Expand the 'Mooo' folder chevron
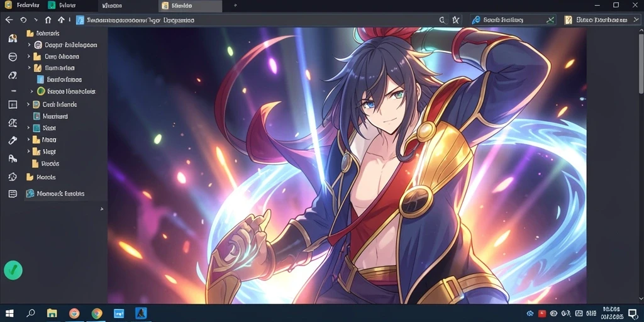The width and height of the screenshot is (644, 322). (x=28, y=140)
